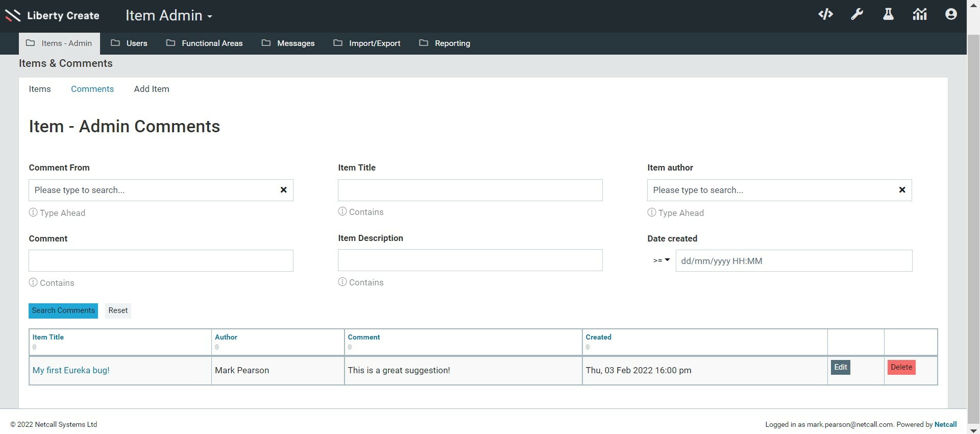The height and width of the screenshot is (434, 980).
Task: Click the Item Description input field
Action: coord(470,260)
